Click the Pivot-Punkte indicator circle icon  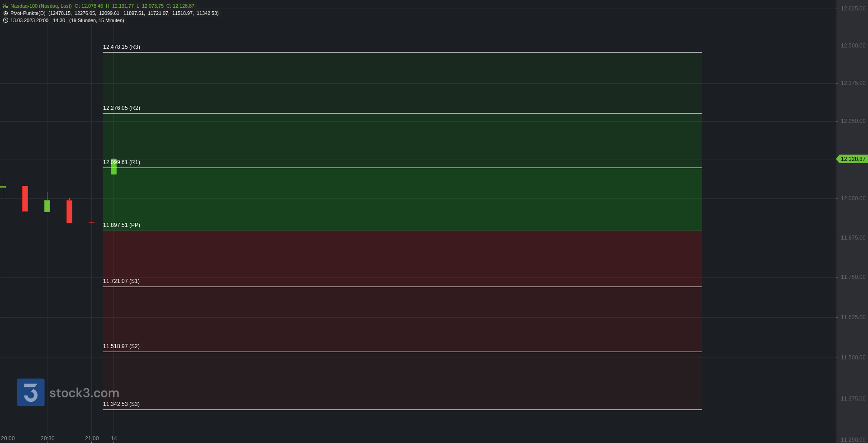pos(5,13)
